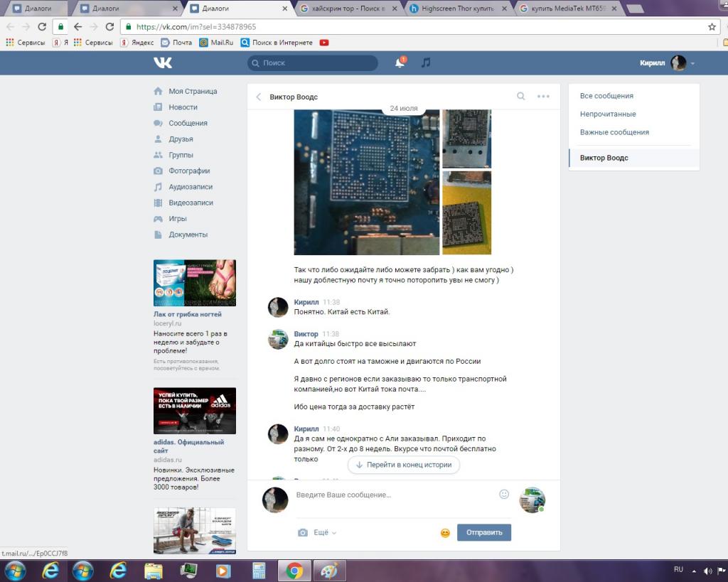Image resolution: width=728 pixels, height=582 pixels.
Task: Click the Видеозаписи film icon
Action: pyautogui.click(x=158, y=203)
